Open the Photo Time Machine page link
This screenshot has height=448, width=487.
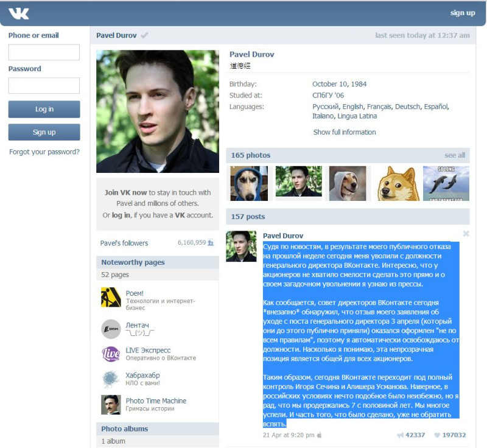[156, 401]
